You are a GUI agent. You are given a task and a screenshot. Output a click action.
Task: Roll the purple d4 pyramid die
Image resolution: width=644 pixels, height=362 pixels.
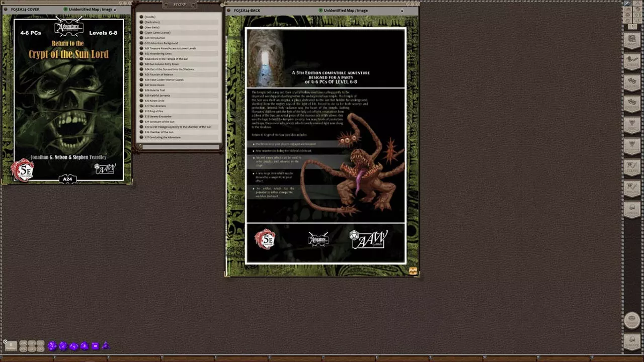pyautogui.click(x=106, y=346)
